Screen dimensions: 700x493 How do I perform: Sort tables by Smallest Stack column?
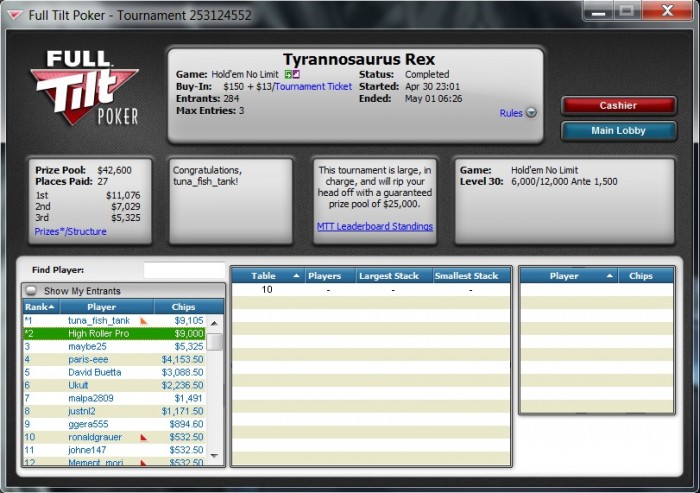click(471, 276)
